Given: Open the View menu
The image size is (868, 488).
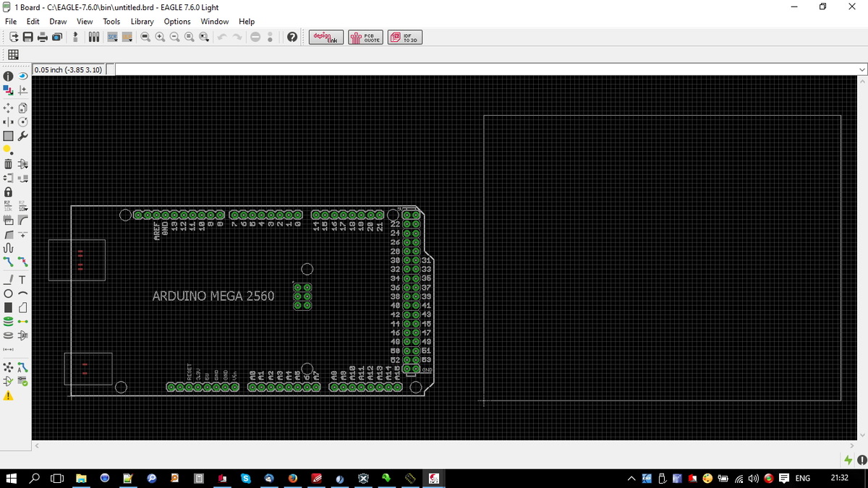Looking at the screenshot, I should click(85, 22).
